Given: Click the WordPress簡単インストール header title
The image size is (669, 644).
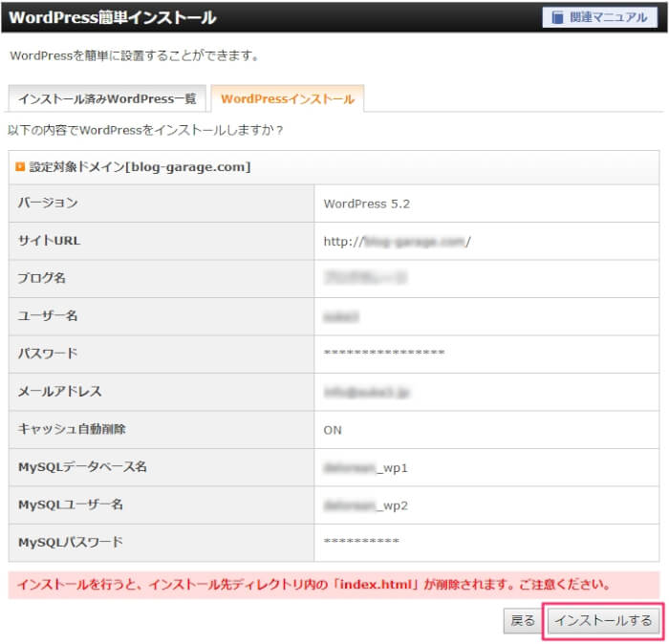Looking at the screenshot, I should tap(113, 17).
